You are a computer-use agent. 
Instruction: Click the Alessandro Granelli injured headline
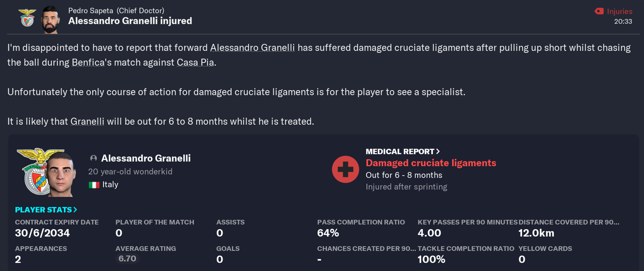[x=129, y=21]
